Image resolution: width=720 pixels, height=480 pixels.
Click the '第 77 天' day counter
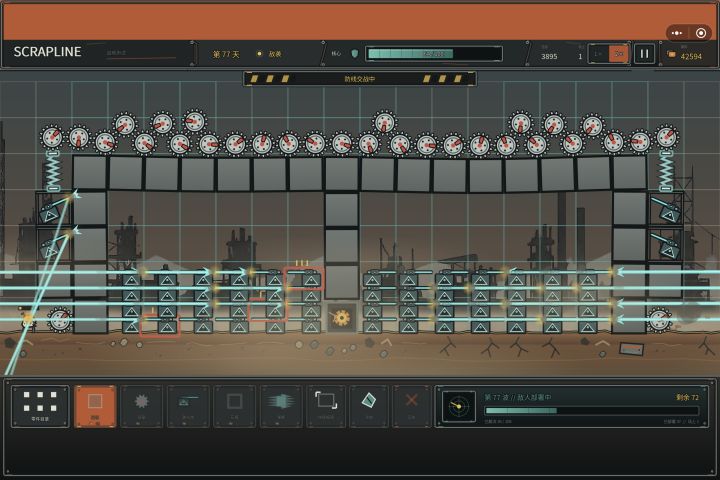[x=225, y=54]
